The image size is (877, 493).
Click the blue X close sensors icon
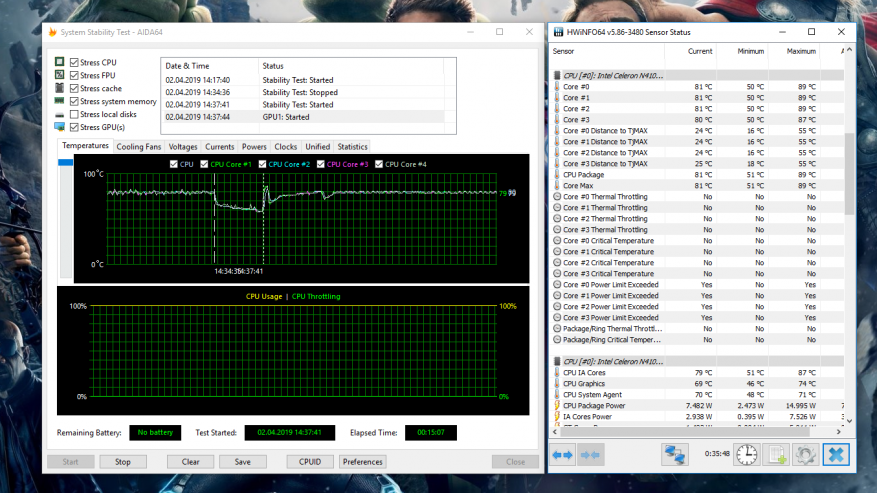836,455
